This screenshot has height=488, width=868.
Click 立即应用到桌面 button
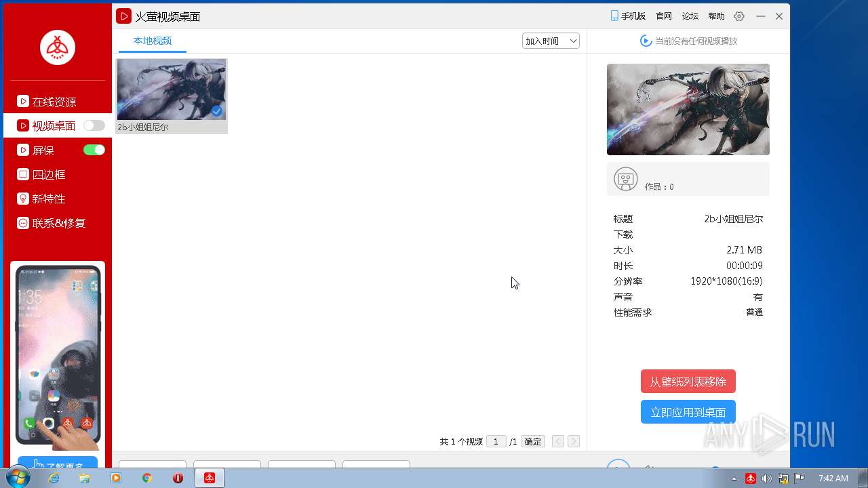coord(688,412)
